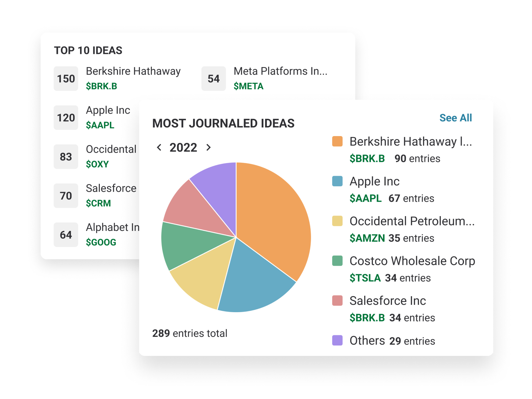This screenshot has width=532, height=399.
Task: Go to previous year before 2022
Action: 159,147
